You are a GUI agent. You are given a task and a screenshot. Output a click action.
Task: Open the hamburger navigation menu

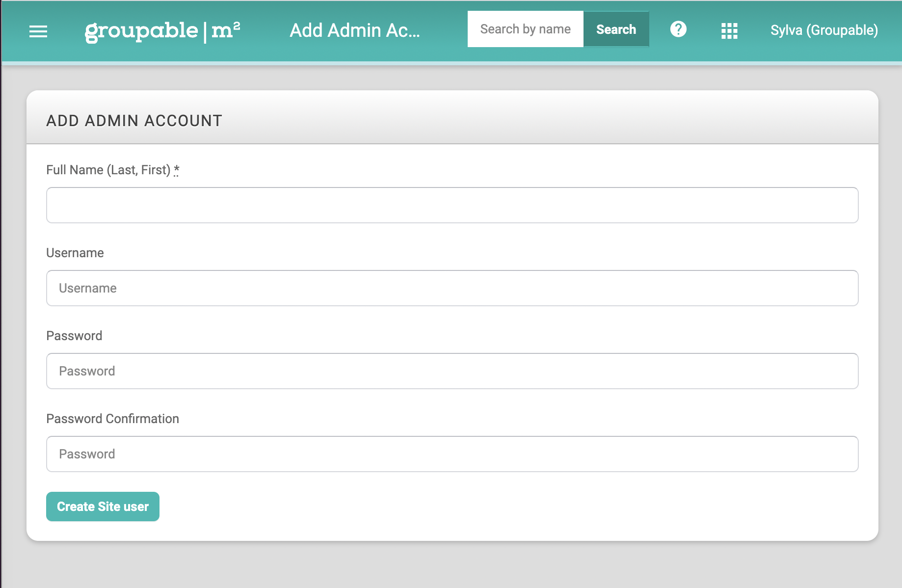(x=38, y=31)
